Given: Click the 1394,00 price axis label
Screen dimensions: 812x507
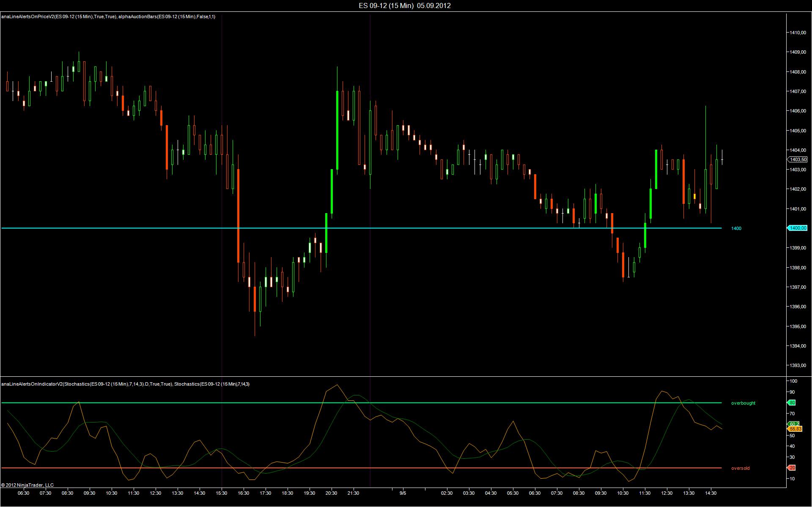Looking at the screenshot, I should 798,346.
